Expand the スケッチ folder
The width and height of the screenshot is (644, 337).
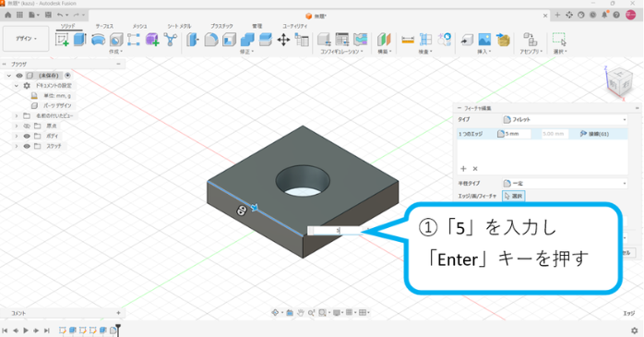click(17, 146)
